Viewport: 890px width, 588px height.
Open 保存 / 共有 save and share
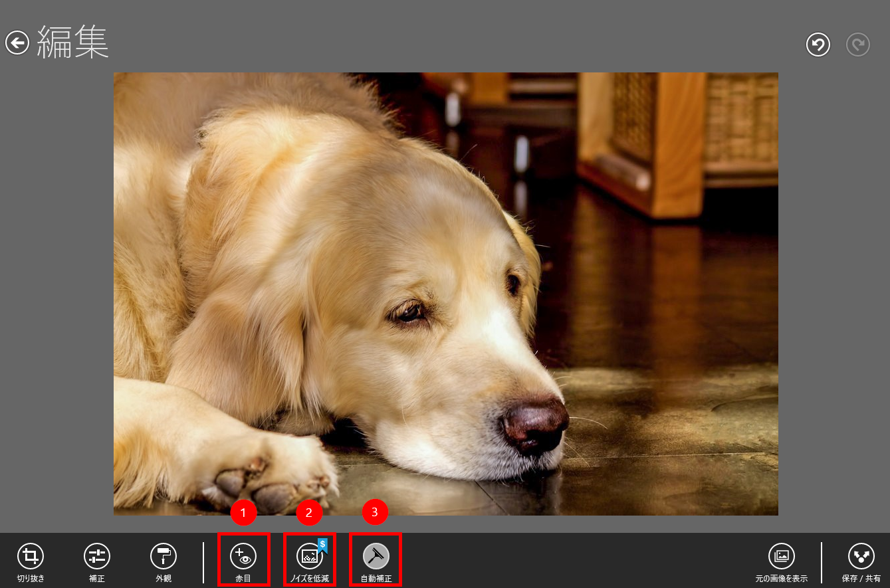pyautogui.click(x=861, y=562)
